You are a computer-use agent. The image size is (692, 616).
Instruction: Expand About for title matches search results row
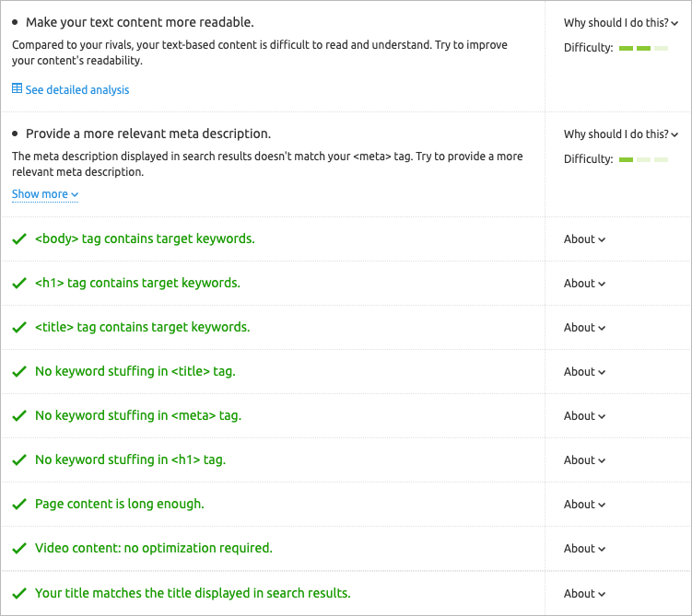[x=584, y=594]
